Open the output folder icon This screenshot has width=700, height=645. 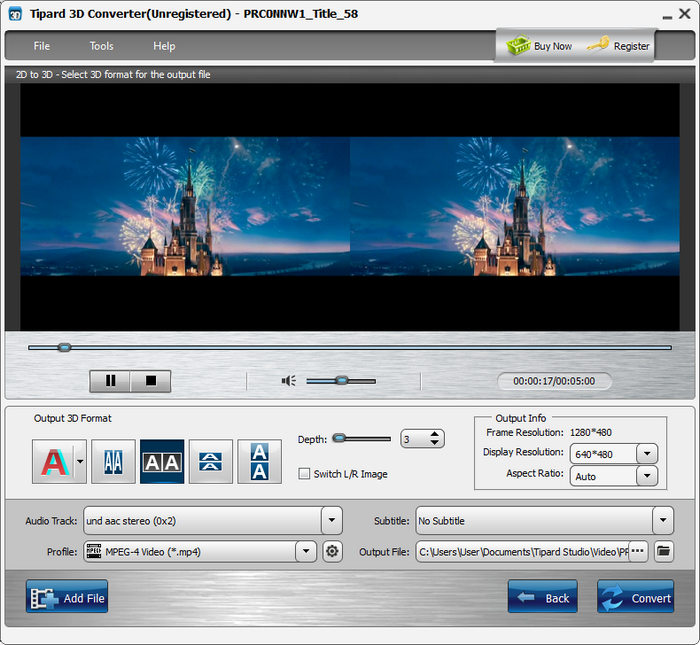(x=664, y=551)
